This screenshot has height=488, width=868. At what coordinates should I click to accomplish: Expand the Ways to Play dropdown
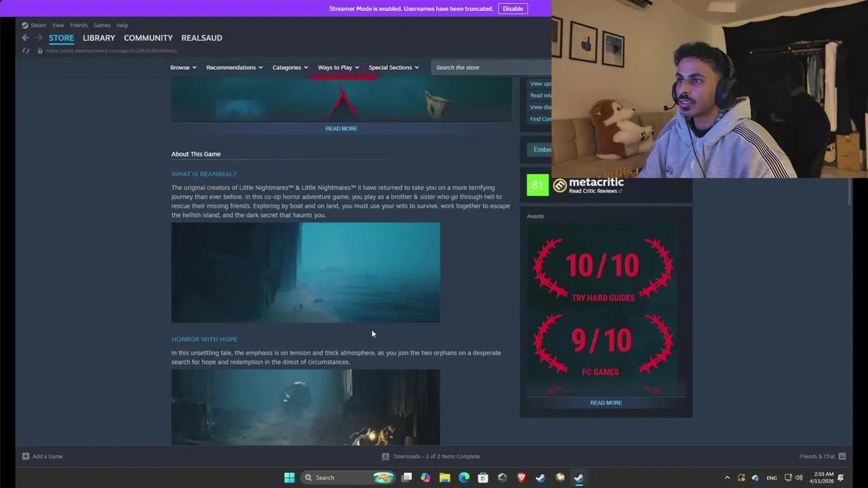click(338, 67)
